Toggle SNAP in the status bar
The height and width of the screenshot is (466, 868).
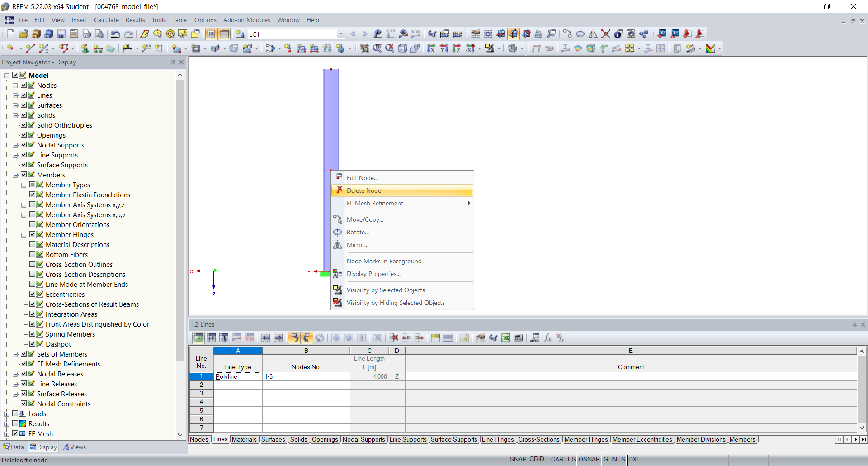coord(518,459)
